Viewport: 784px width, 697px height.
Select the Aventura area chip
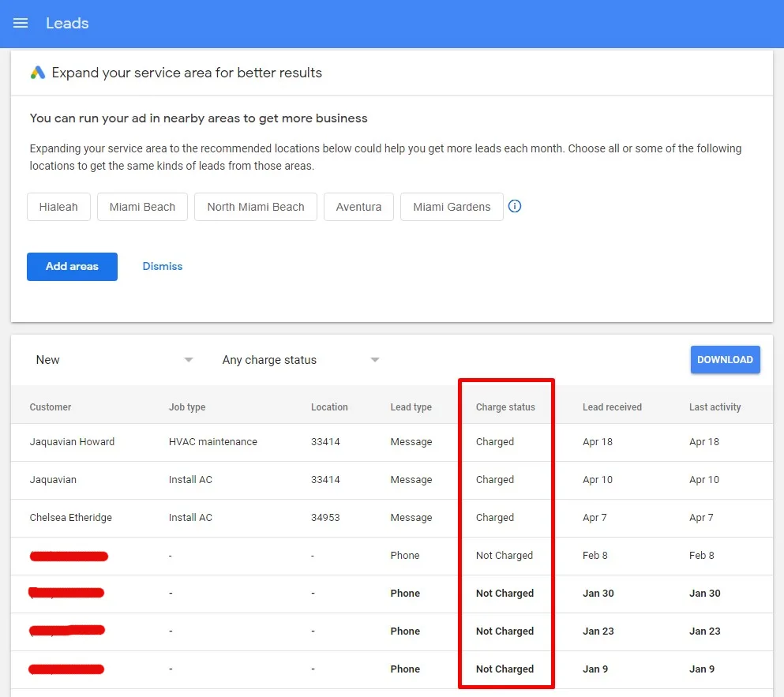tap(358, 206)
